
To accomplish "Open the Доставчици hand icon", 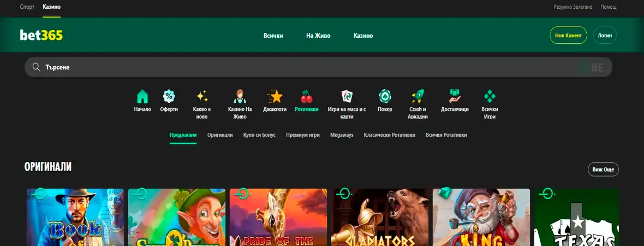I will pyautogui.click(x=455, y=96).
